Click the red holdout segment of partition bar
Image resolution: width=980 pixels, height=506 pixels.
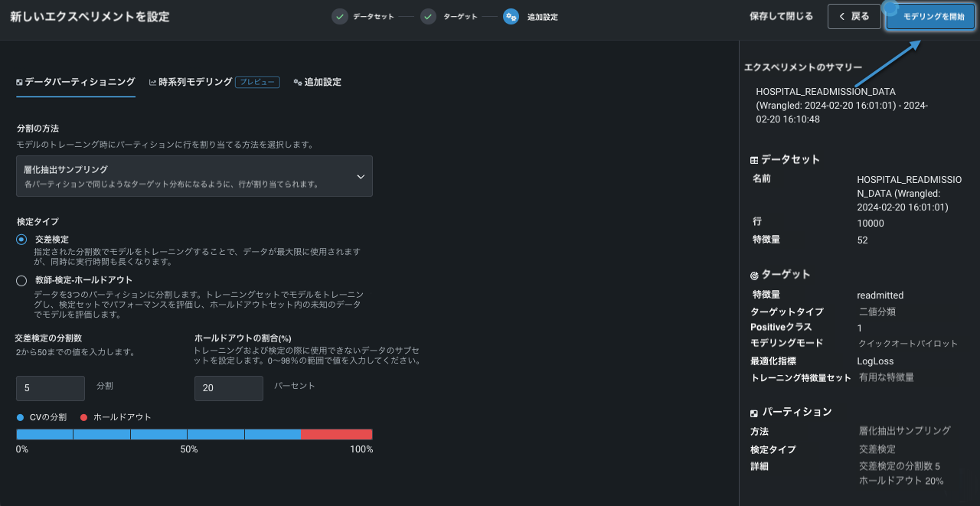click(x=337, y=434)
